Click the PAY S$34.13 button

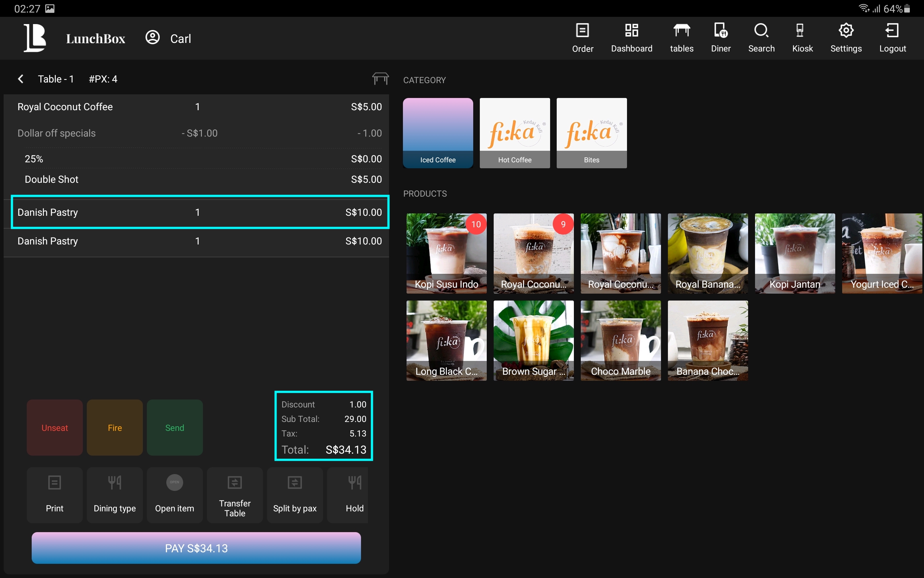(196, 548)
